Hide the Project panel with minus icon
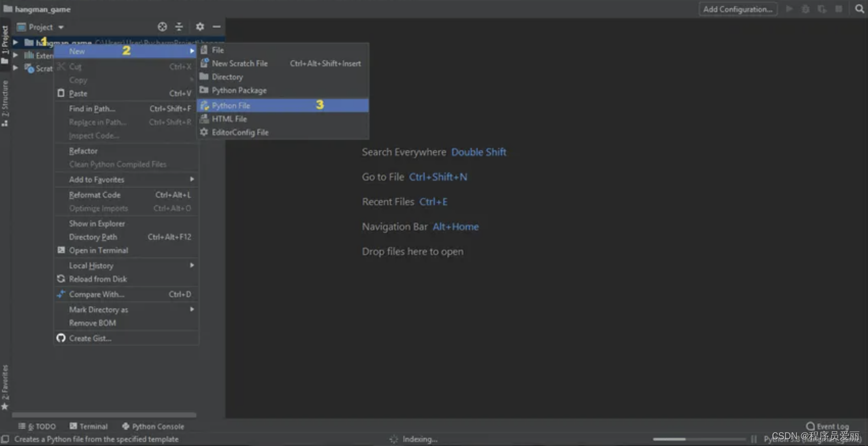 (x=216, y=27)
